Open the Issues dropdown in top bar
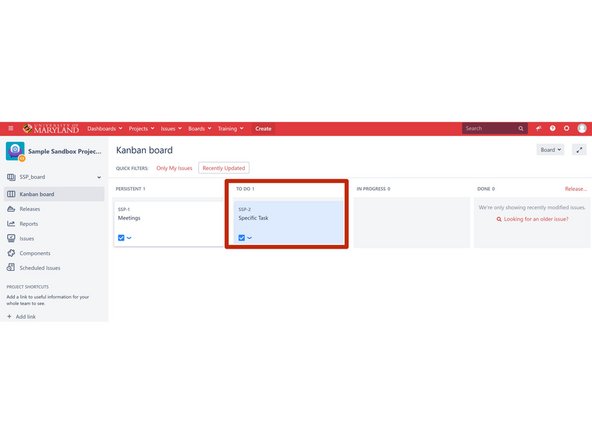 pyautogui.click(x=171, y=129)
